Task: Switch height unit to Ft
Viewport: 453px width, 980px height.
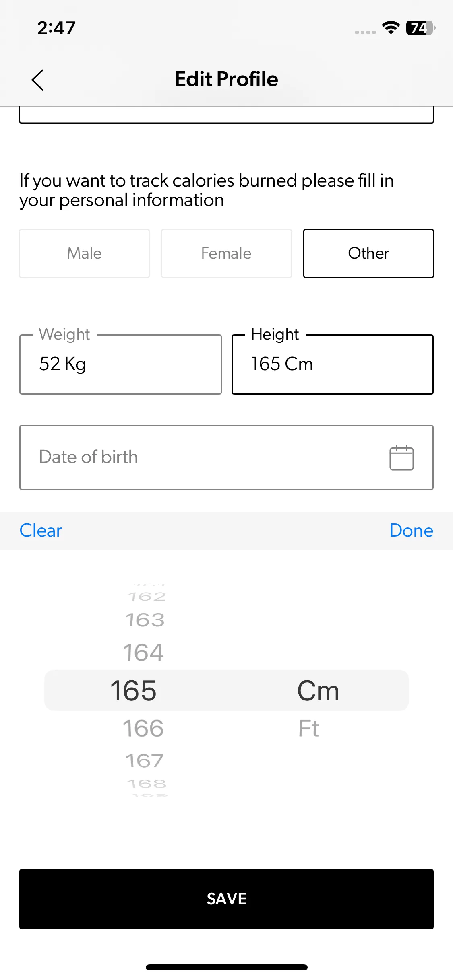Action: [308, 729]
